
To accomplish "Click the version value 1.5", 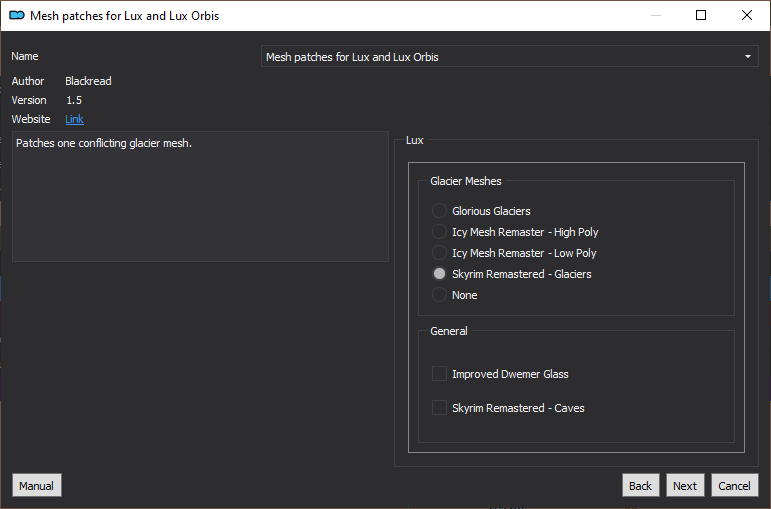I will [74, 100].
